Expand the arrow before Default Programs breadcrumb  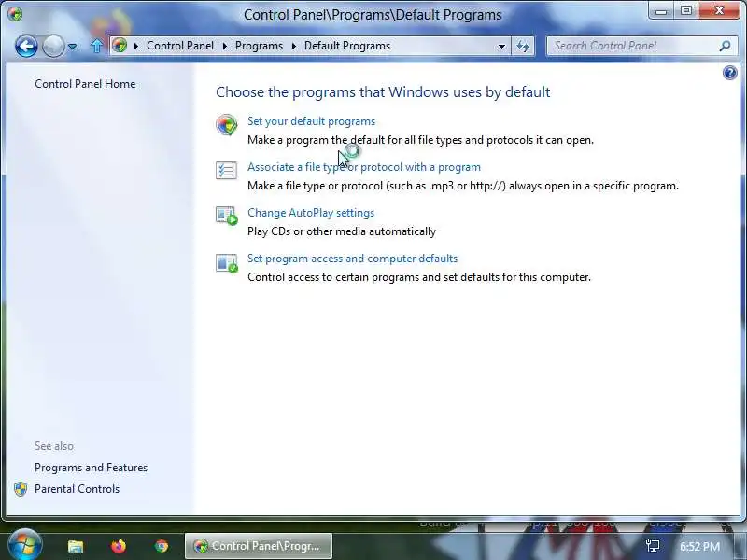click(293, 46)
